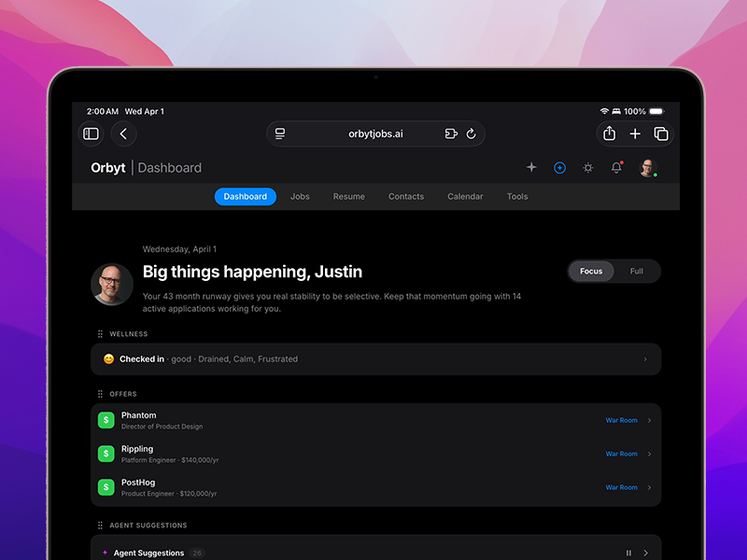Go back with the browser back arrow

tap(123, 133)
